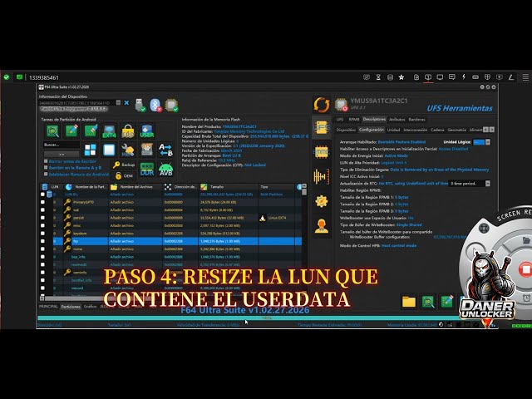Select the eMMC chip sidebar icon
The width and height of the screenshot is (532, 399).
click(x=322, y=152)
